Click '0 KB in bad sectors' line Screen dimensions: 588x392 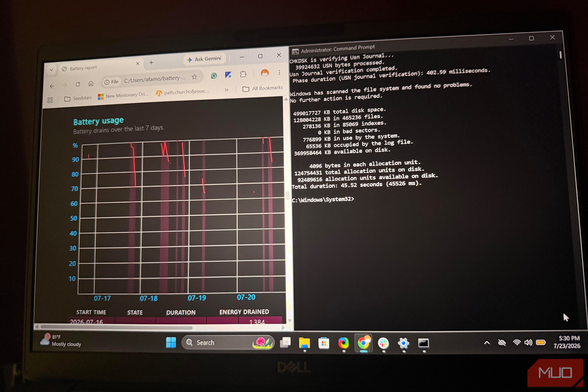[x=349, y=131]
